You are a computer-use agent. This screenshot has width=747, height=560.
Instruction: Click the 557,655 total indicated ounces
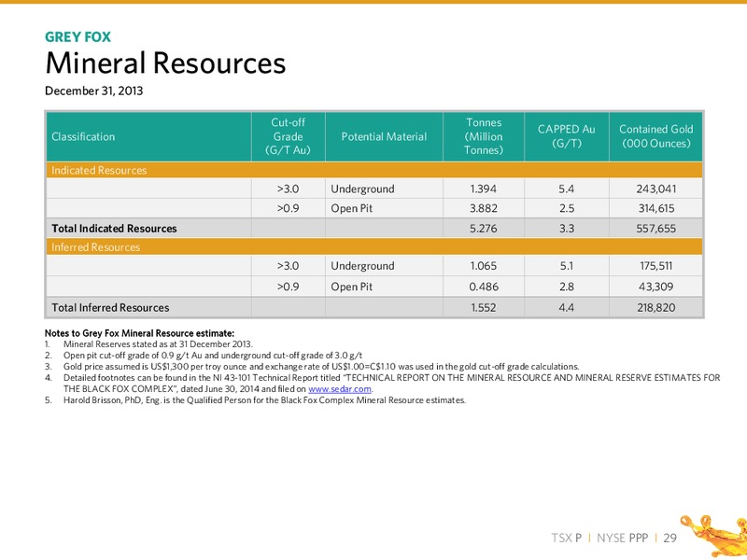click(x=656, y=229)
